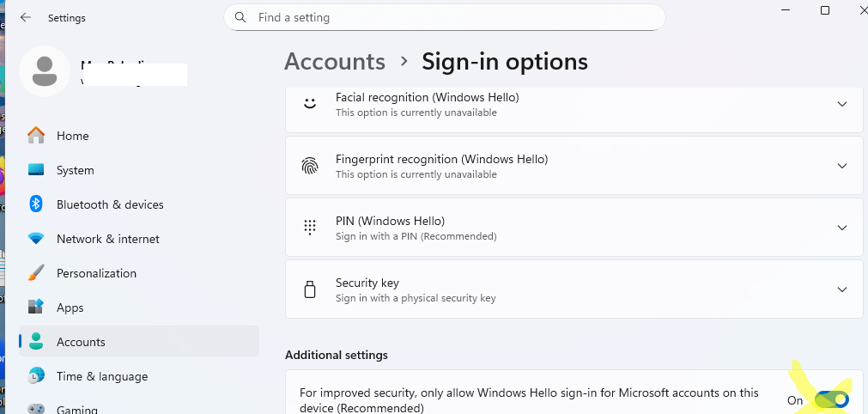Screen dimensions: 868x414
Task: Click the user profile avatar
Action: 45,71
